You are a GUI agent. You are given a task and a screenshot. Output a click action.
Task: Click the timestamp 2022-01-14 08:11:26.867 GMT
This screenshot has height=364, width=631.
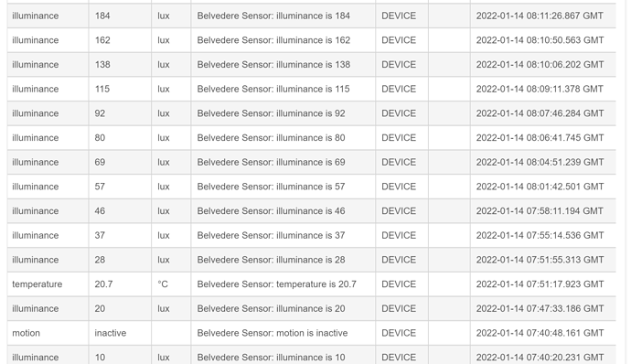click(540, 16)
